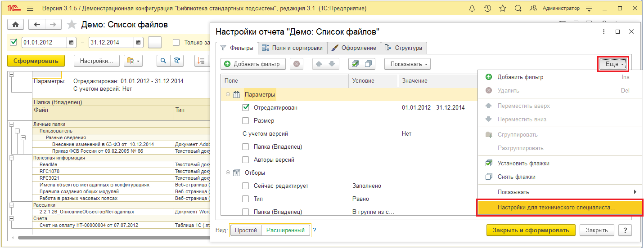Check all flags toolbar icon
644x248 pixels.
(x=355, y=64)
